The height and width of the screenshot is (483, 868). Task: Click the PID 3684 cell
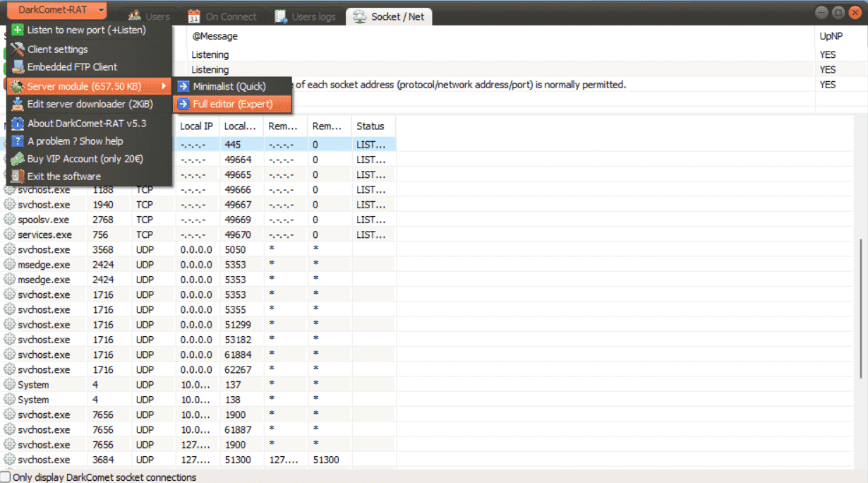pos(109,460)
